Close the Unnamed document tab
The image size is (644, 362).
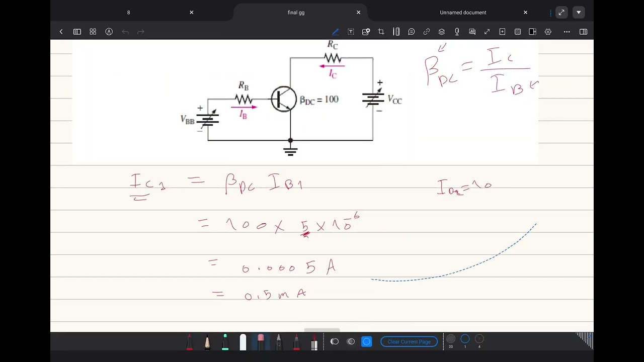(525, 12)
